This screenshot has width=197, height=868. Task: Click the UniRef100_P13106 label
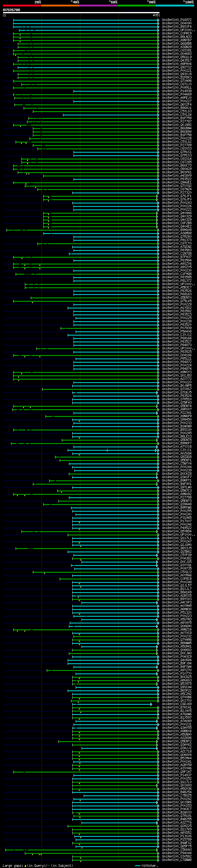click(177, 836)
